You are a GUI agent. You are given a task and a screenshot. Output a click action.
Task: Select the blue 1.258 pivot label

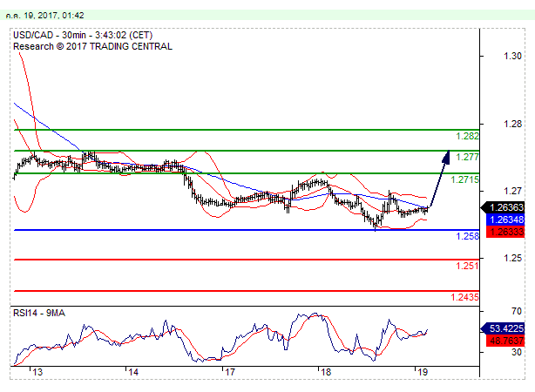[467, 236]
